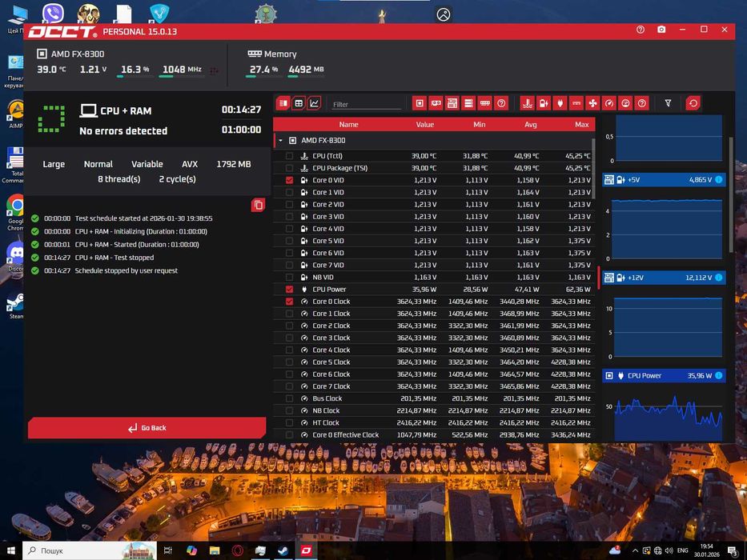
Task: Toggle the temperature sensor filter icon
Action: point(528,103)
